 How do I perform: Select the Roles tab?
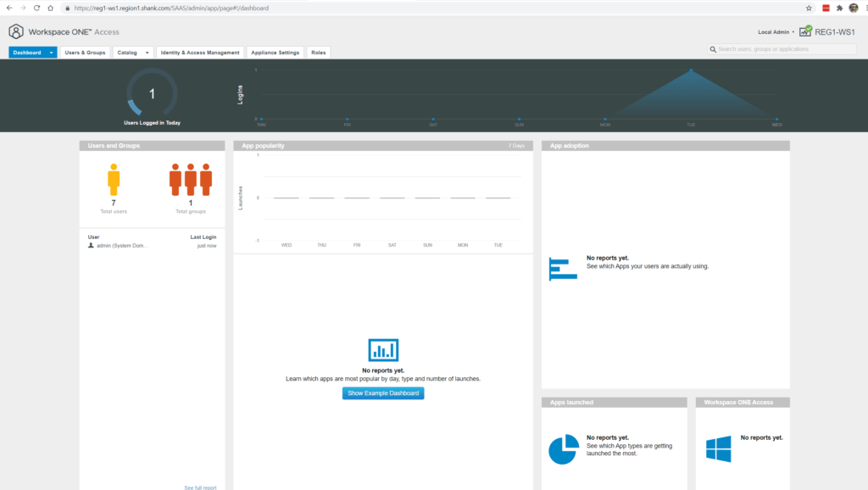point(319,53)
